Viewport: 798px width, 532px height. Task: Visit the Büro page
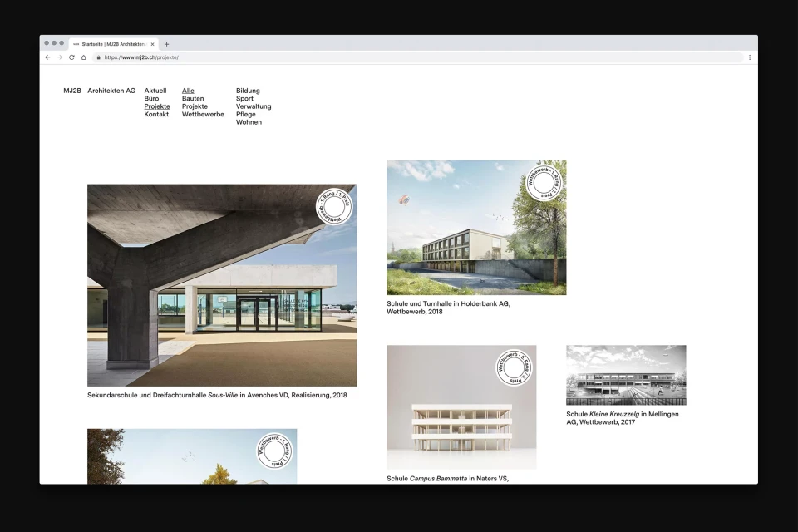click(151, 99)
